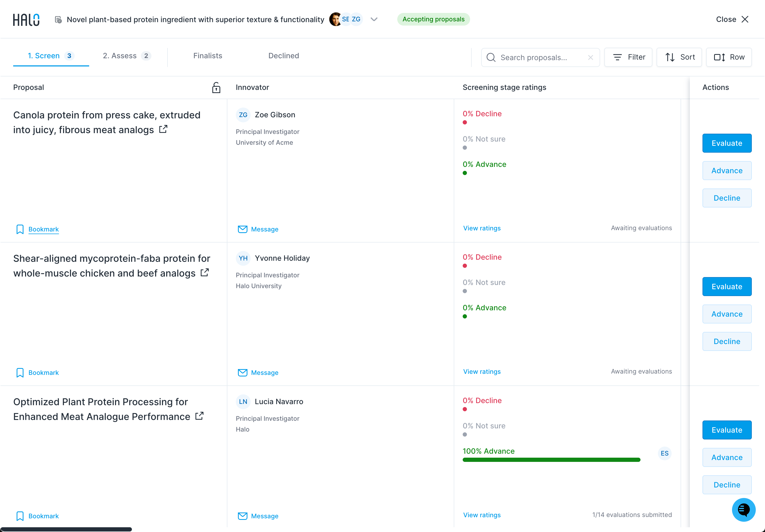Expand the reviewers dropdown chevron

click(374, 19)
